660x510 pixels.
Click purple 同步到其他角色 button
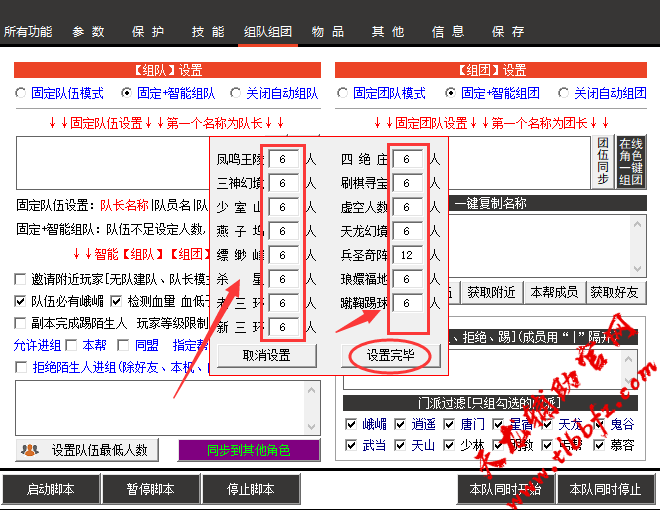point(249,450)
